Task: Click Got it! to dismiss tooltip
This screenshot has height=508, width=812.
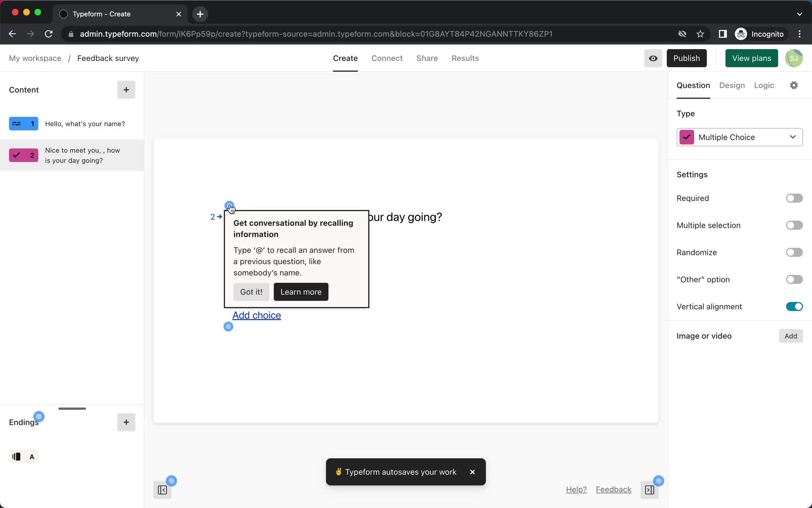Action: (251, 291)
